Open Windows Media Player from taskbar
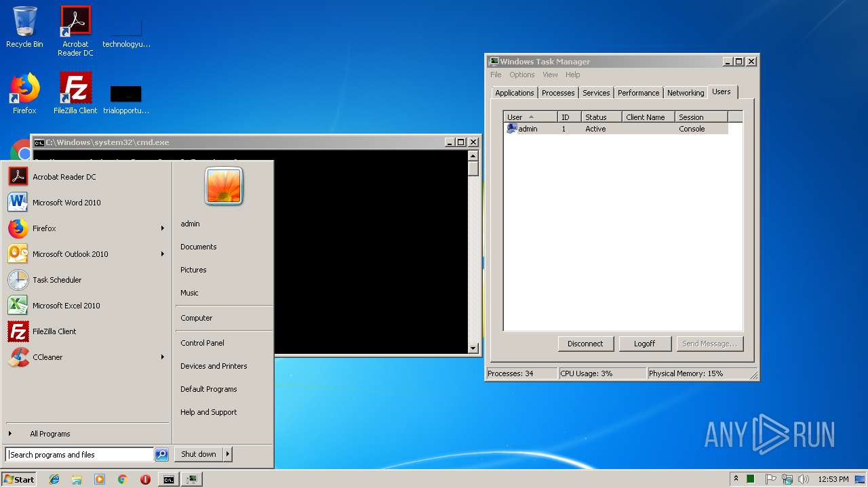Screen dimensions: 868x488 (x=100, y=479)
